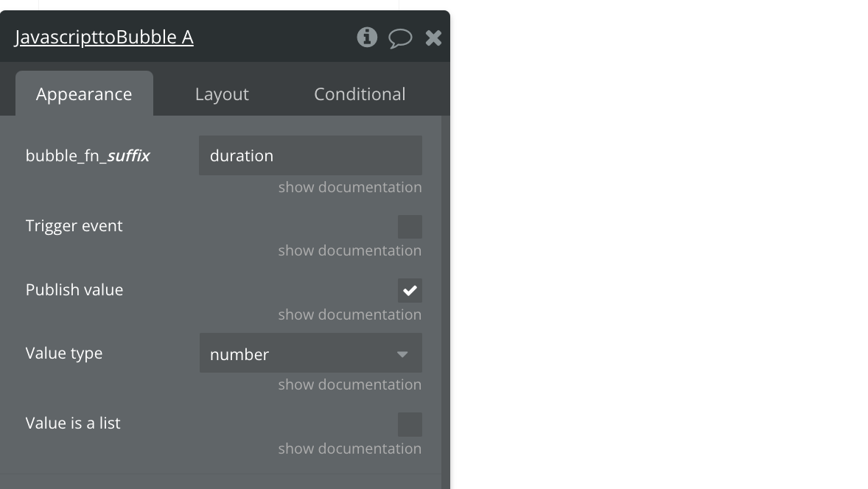This screenshot has width=868, height=489.
Task: Open the Value type dropdown showing number
Action: tap(310, 353)
